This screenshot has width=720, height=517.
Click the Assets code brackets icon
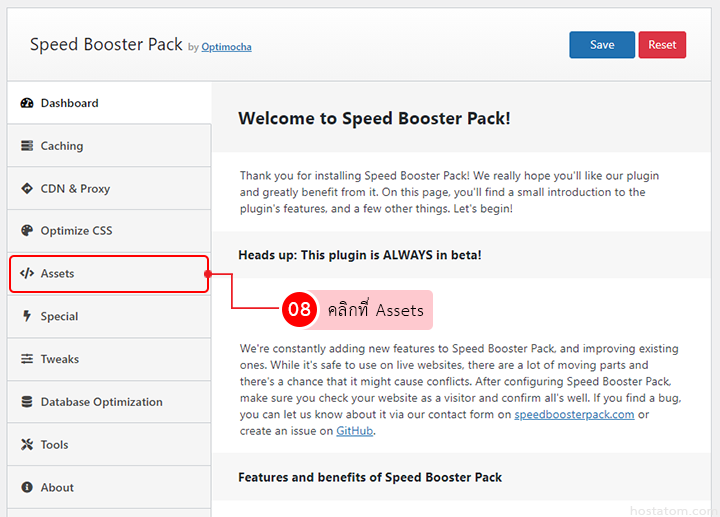click(x=27, y=273)
